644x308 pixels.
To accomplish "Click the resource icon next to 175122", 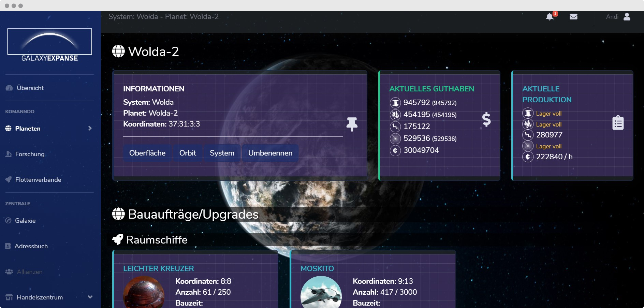I will click(395, 127).
